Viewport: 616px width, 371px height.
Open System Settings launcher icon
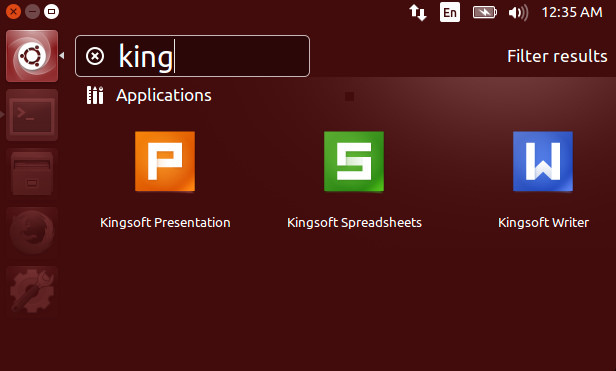[32, 292]
